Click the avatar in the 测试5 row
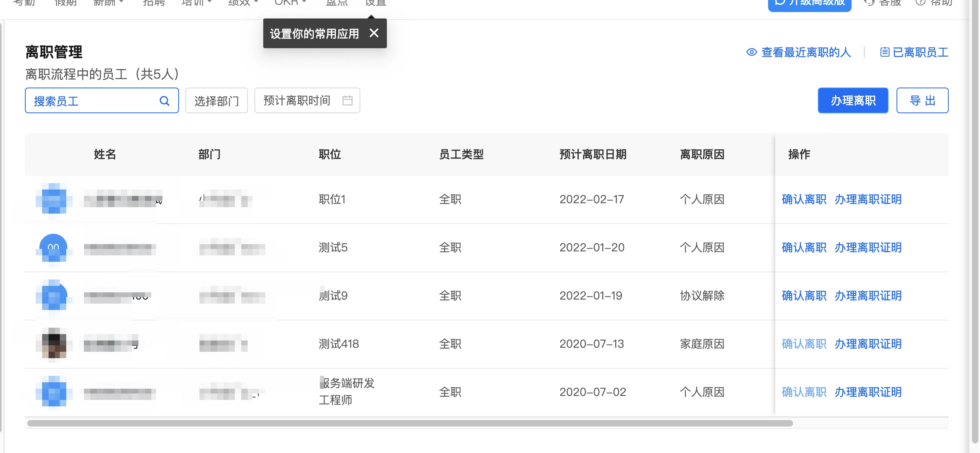This screenshot has height=453, width=980. pos(54,247)
